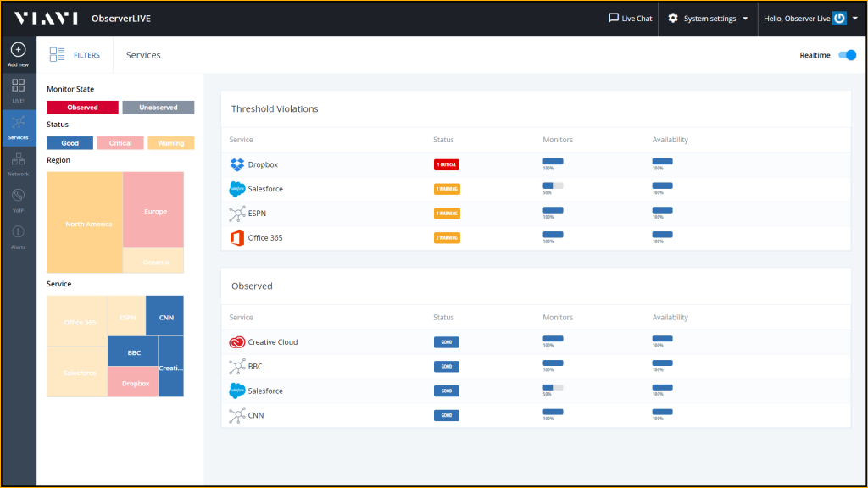Click Service column header in Observed table
Viewport: 868px width, 488px height.
(x=241, y=317)
